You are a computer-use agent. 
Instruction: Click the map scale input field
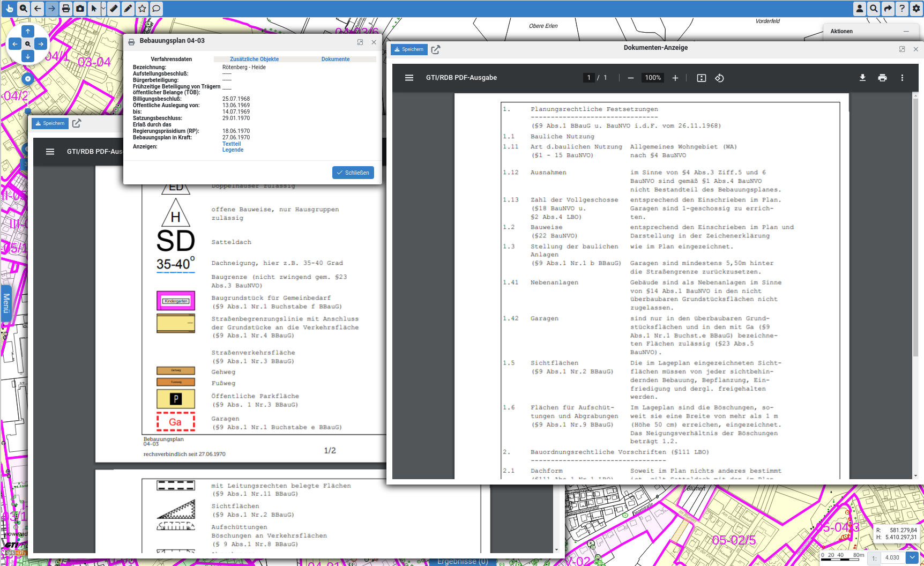(892, 557)
